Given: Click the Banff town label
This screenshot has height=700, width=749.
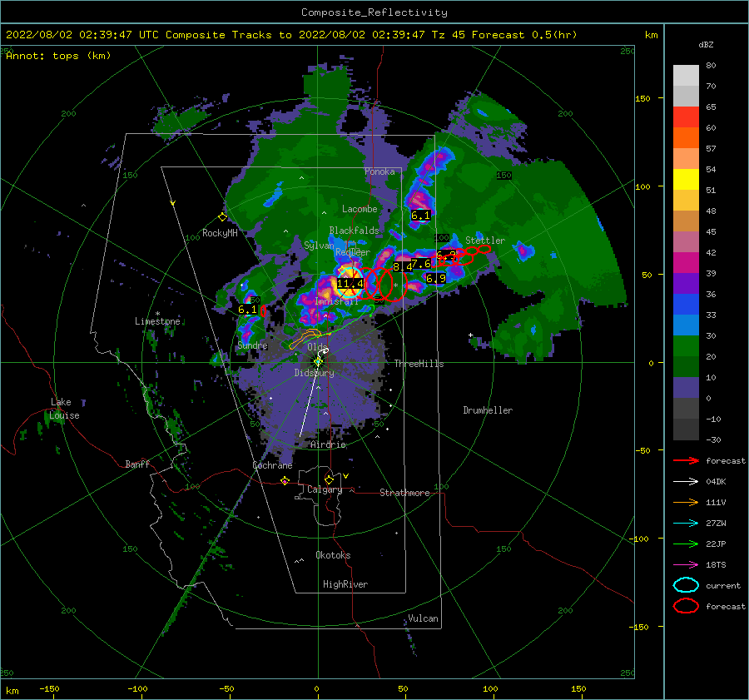Looking at the screenshot, I should [x=137, y=464].
